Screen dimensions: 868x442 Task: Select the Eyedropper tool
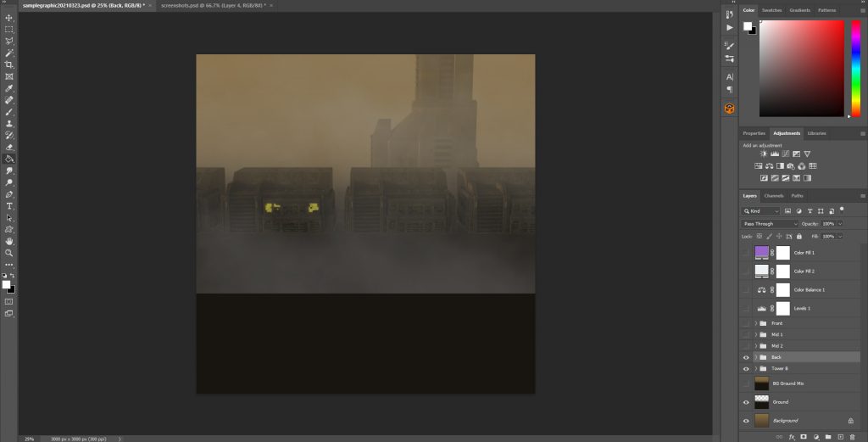(8, 88)
